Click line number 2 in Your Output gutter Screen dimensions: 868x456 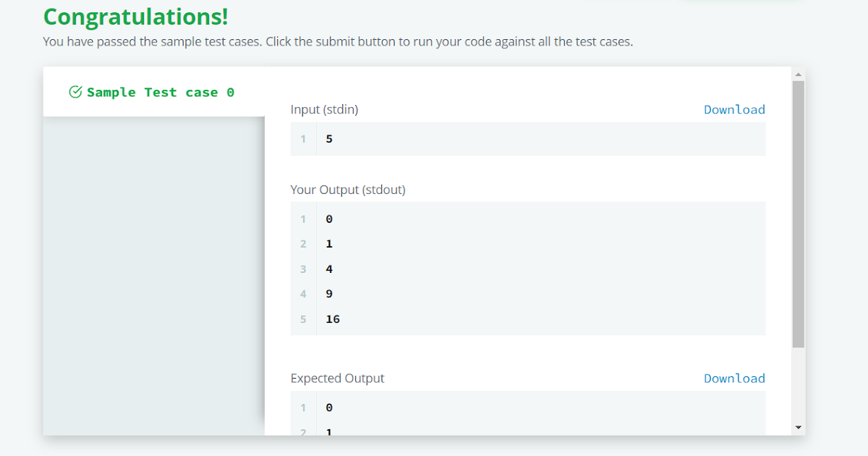[x=304, y=244]
